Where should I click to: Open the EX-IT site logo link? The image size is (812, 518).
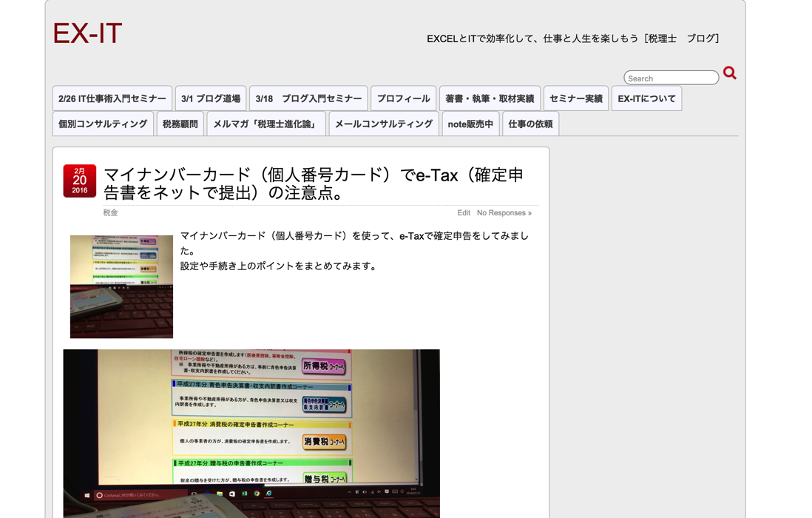coord(88,34)
